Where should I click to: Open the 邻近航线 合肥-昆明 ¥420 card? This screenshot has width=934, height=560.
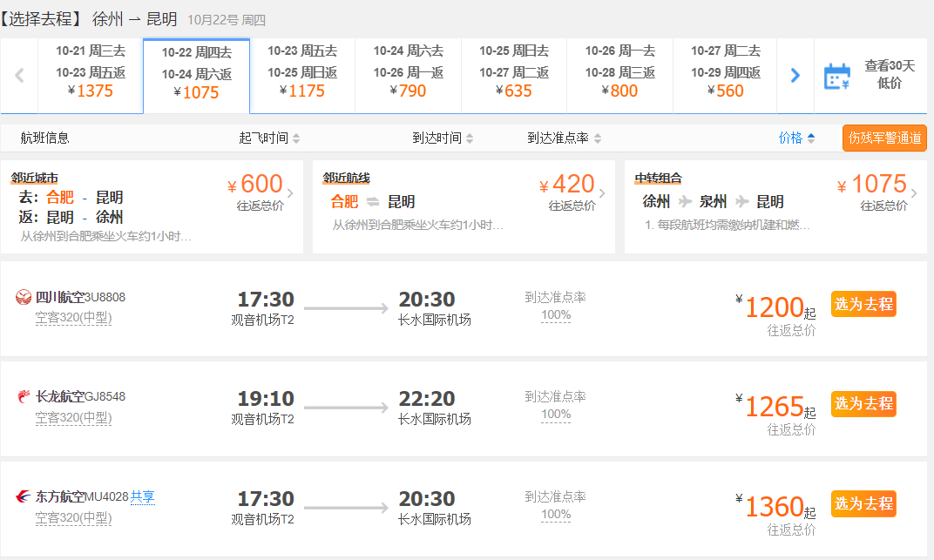[463, 206]
